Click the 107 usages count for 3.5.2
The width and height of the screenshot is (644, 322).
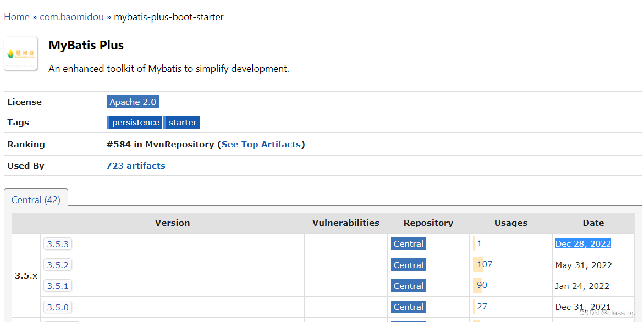point(483,264)
